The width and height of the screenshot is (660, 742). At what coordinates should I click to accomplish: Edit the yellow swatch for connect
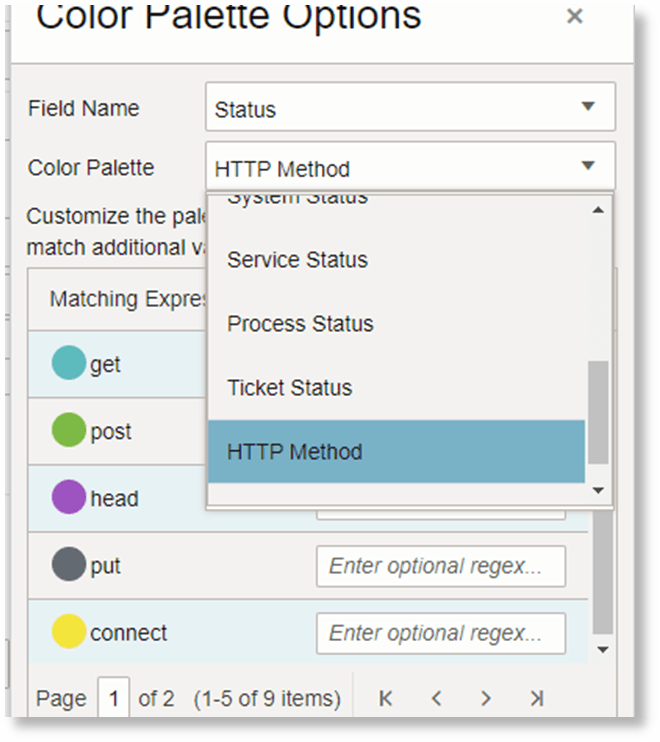tap(69, 632)
